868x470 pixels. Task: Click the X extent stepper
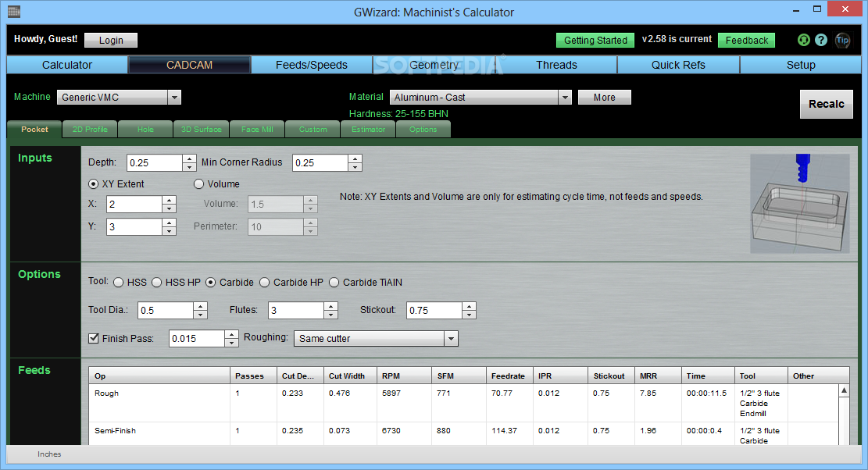pyautogui.click(x=170, y=204)
